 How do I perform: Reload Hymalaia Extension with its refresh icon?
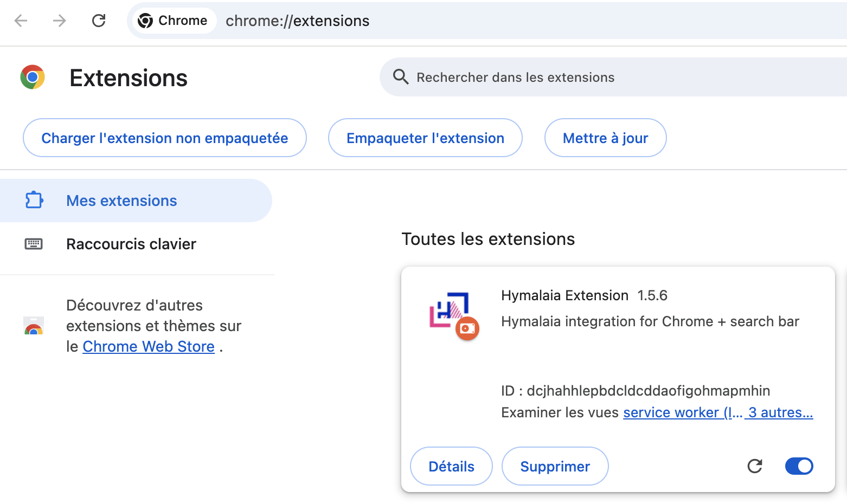(755, 466)
